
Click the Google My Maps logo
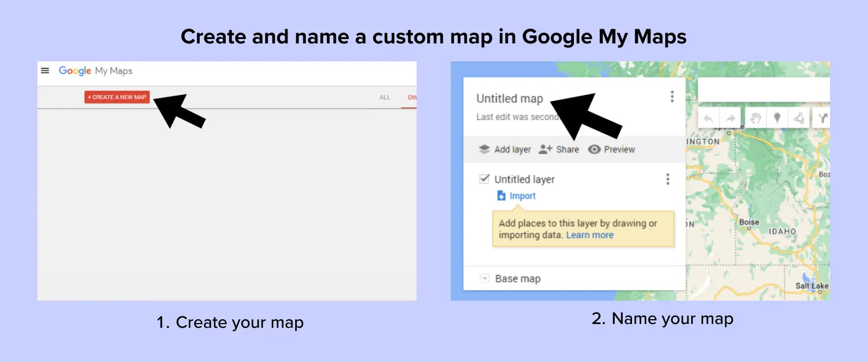tap(95, 71)
